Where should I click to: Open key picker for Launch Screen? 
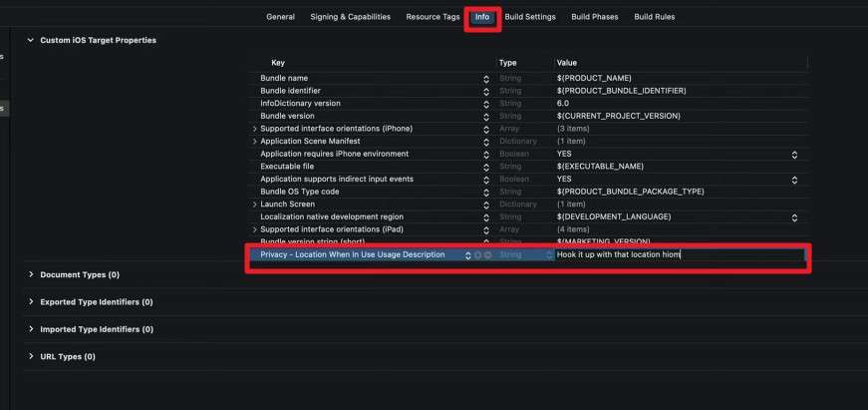pos(486,205)
